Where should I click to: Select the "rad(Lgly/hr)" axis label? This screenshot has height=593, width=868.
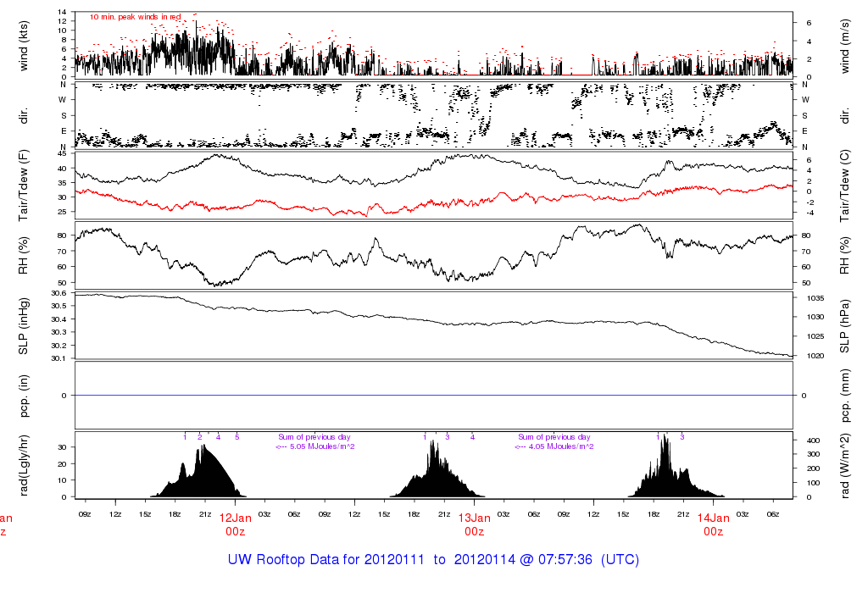[x=23, y=465]
